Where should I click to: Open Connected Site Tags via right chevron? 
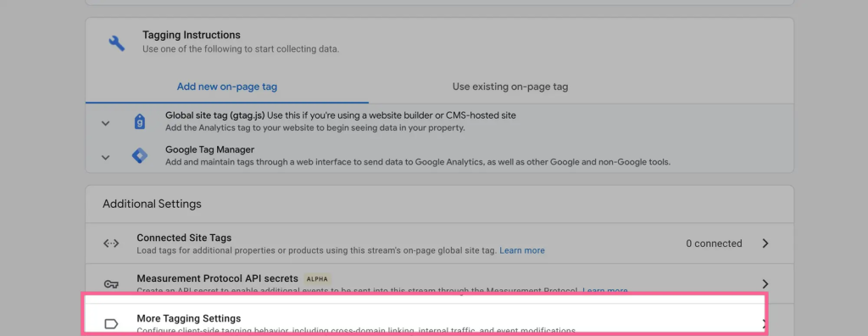[x=765, y=244]
